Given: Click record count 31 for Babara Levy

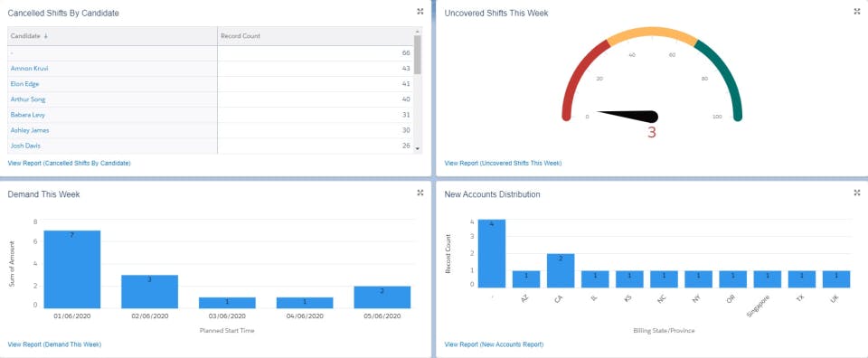Looking at the screenshot, I should coord(406,115).
